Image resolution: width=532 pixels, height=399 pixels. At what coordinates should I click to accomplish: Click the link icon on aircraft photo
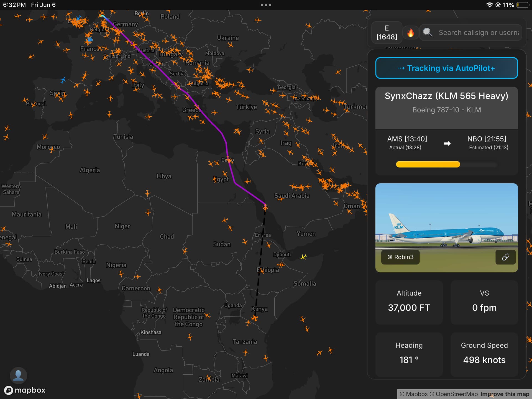505,257
